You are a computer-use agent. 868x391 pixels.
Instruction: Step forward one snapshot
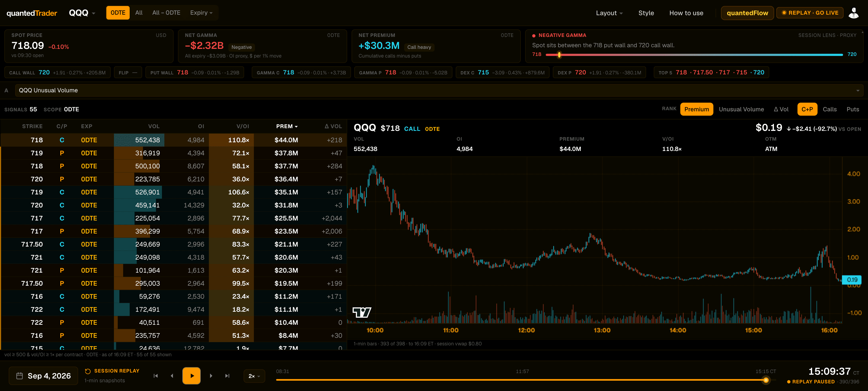(x=211, y=376)
